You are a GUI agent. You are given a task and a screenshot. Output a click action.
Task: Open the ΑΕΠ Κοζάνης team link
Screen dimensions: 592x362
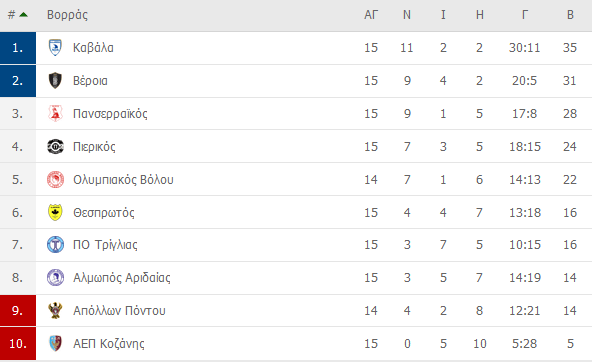point(109,344)
